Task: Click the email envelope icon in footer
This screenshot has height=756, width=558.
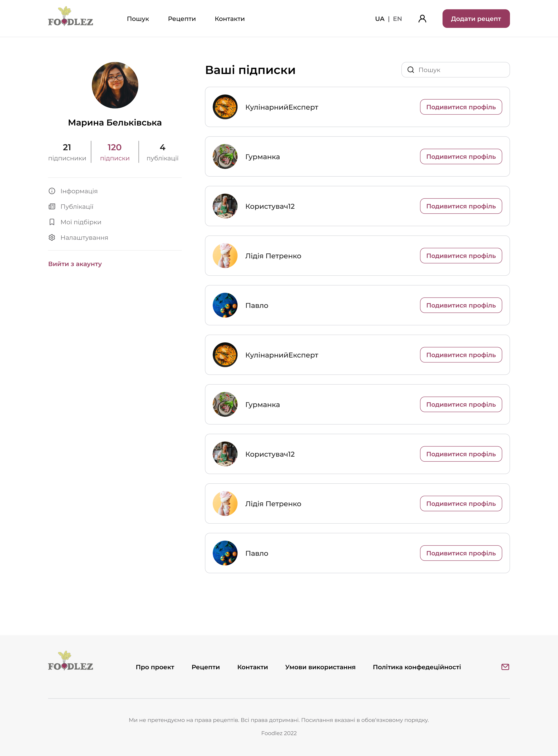Action: tap(505, 667)
